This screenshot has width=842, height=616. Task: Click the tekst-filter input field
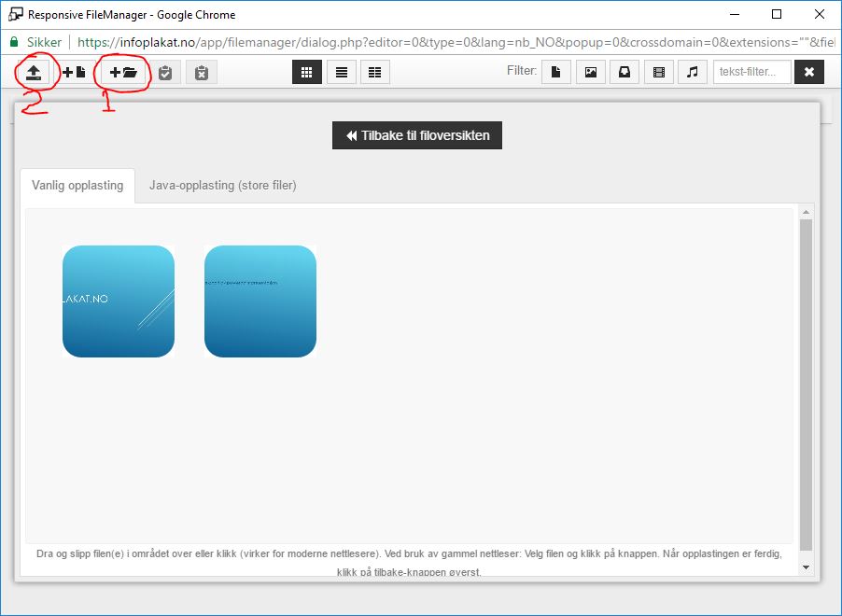(751, 72)
